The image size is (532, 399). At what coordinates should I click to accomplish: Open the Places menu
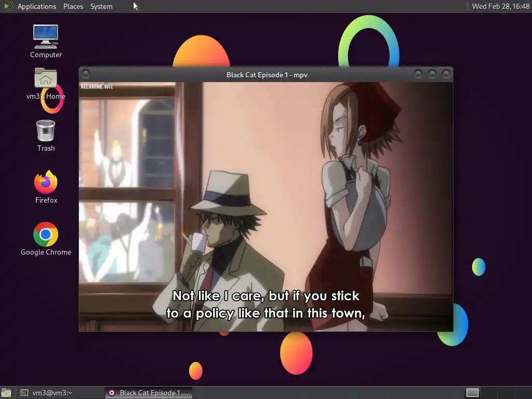pyautogui.click(x=73, y=6)
